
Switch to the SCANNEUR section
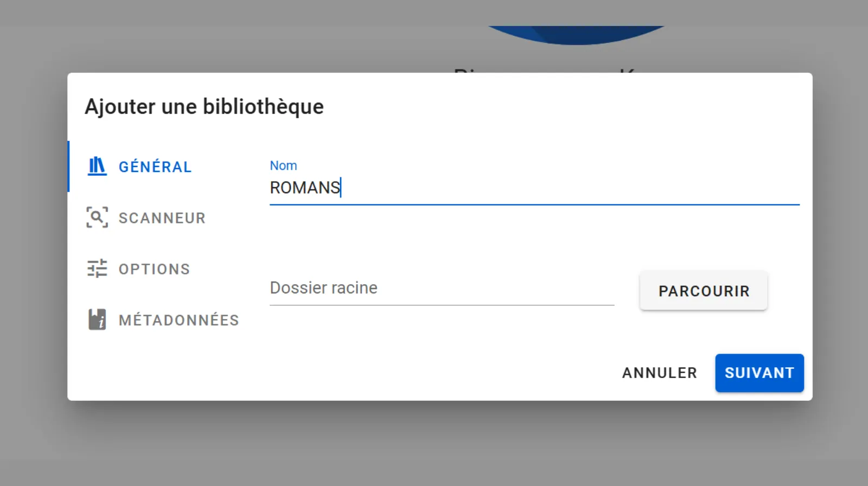[x=162, y=218]
